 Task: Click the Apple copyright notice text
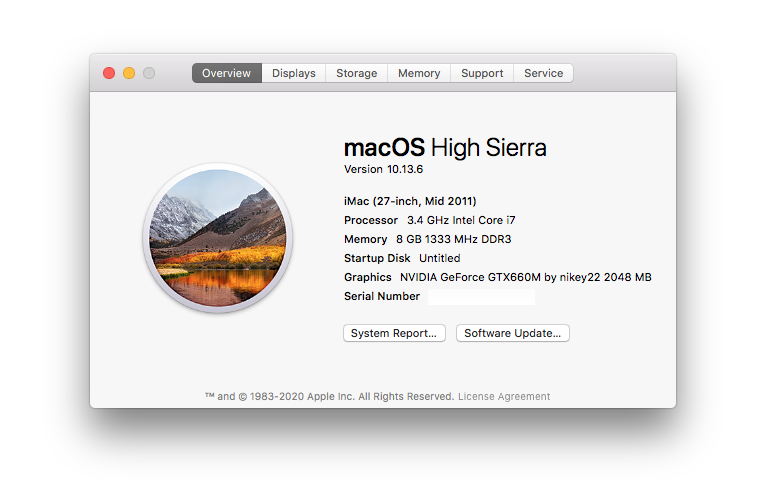coord(329,396)
